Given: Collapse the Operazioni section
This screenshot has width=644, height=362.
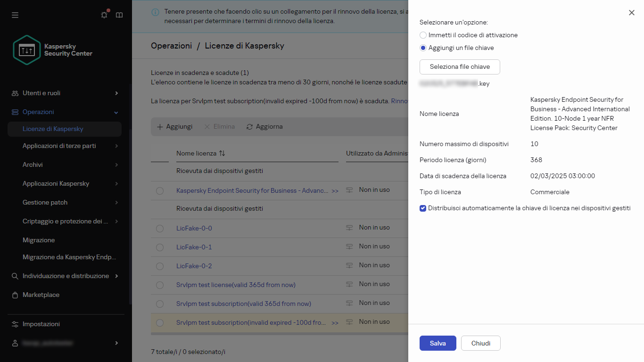Looking at the screenshot, I should click(x=116, y=112).
